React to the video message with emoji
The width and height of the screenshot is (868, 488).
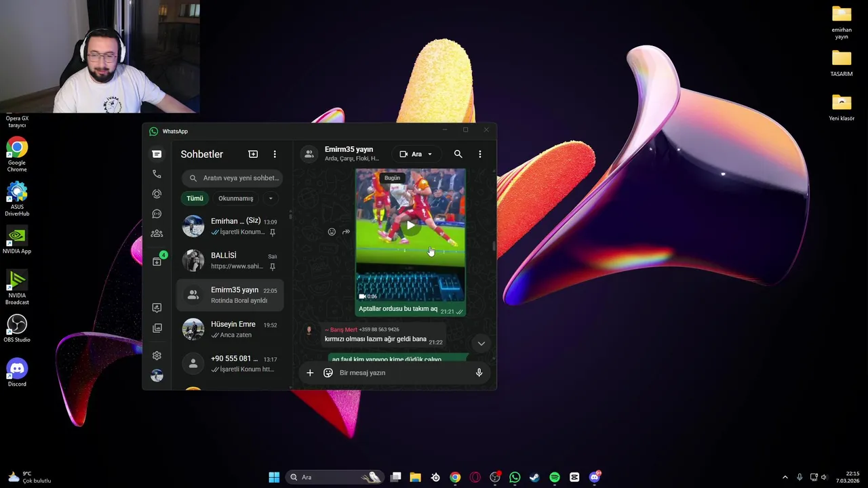coord(332,232)
